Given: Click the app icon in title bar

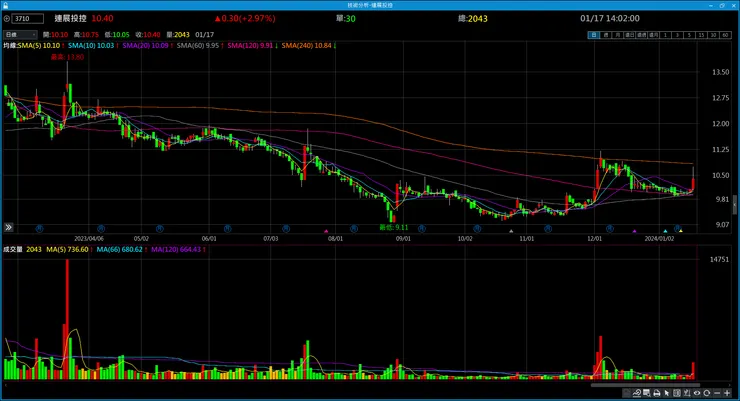Looking at the screenshot, I should 5,5.
